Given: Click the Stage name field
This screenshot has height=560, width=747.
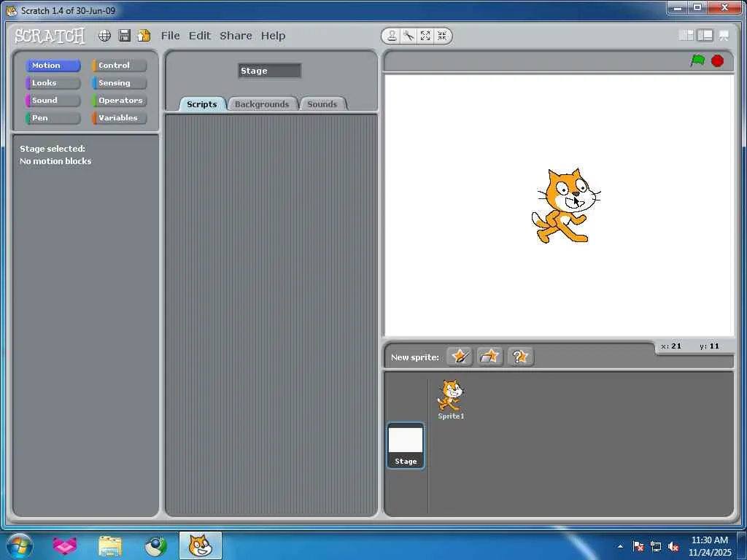Looking at the screenshot, I should (x=270, y=71).
